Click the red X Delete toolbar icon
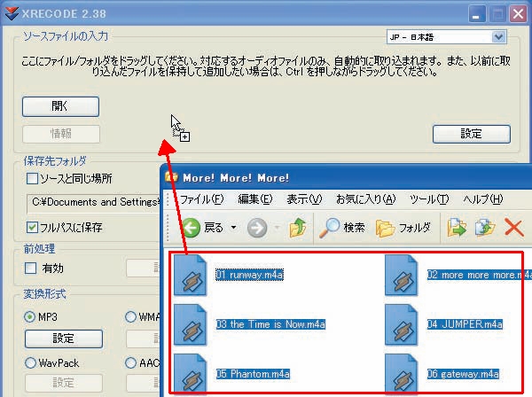This screenshot has width=532, height=397. pyautogui.click(x=513, y=228)
